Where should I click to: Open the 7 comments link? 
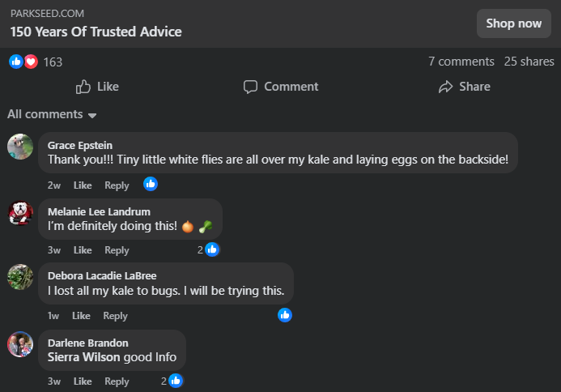coord(461,62)
